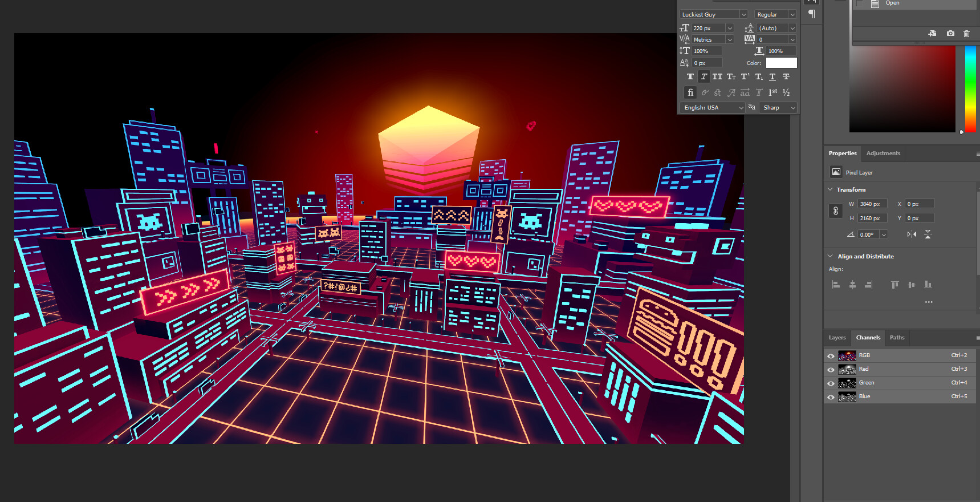The width and height of the screenshot is (980, 502).
Task: Switch to the Adjustments tab
Action: click(x=883, y=153)
